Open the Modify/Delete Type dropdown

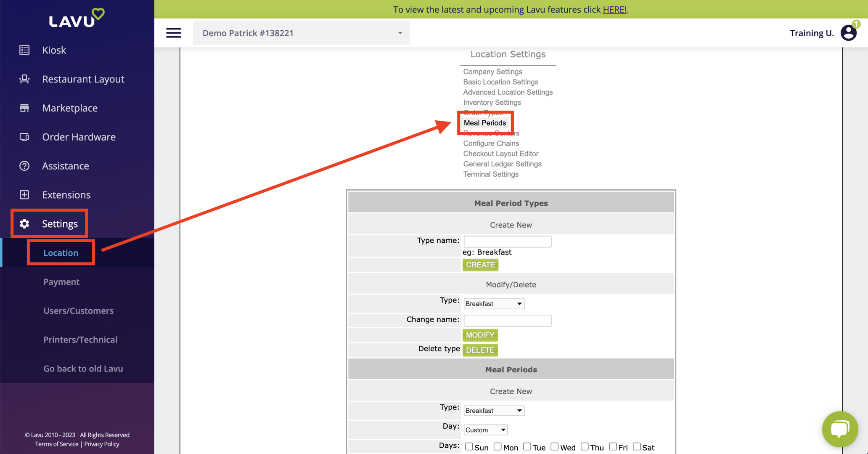[494, 304]
